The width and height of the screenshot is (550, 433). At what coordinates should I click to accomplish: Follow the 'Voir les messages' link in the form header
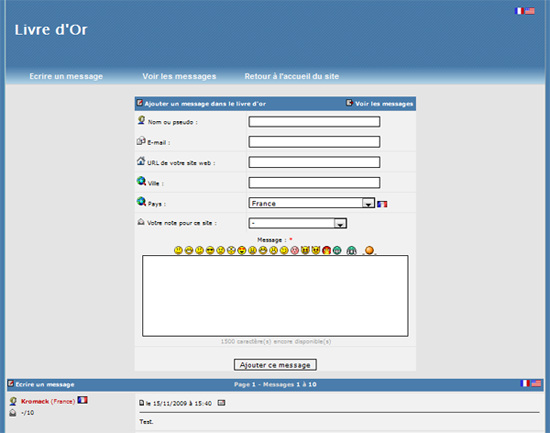pos(384,104)
